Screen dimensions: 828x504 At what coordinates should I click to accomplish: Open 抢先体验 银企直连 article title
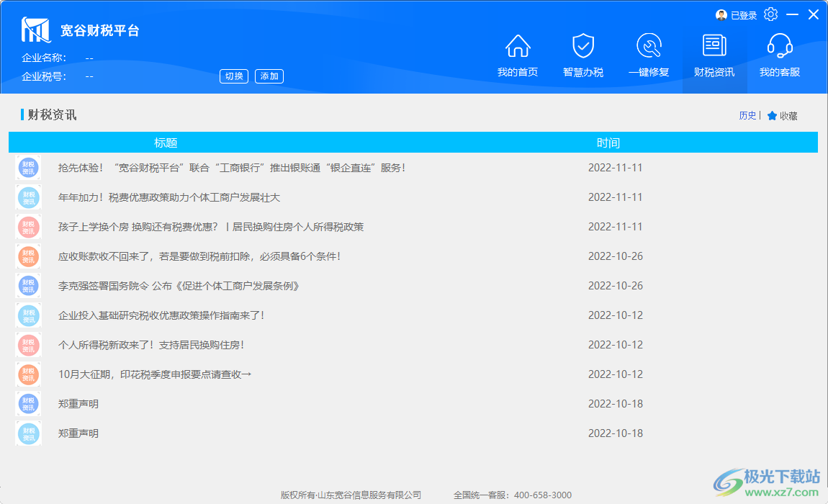232,168
